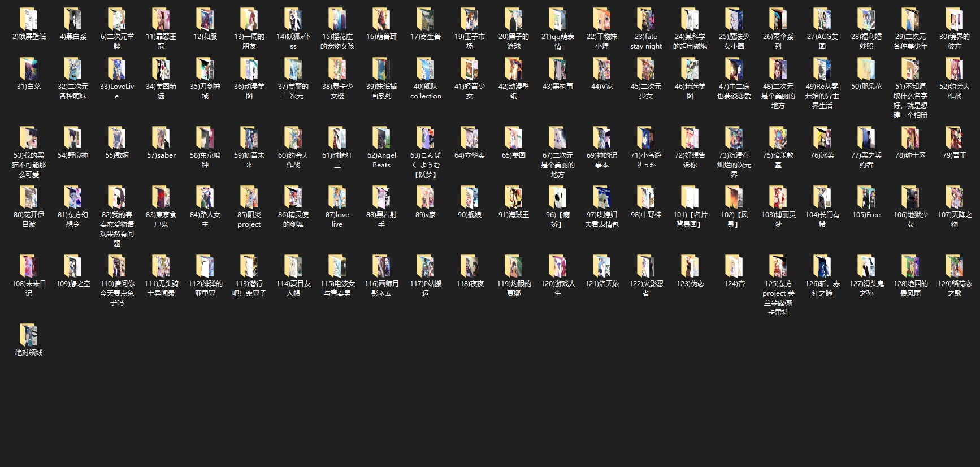Select the 35)刀剑神域 folder icon

tap(205, 69)
